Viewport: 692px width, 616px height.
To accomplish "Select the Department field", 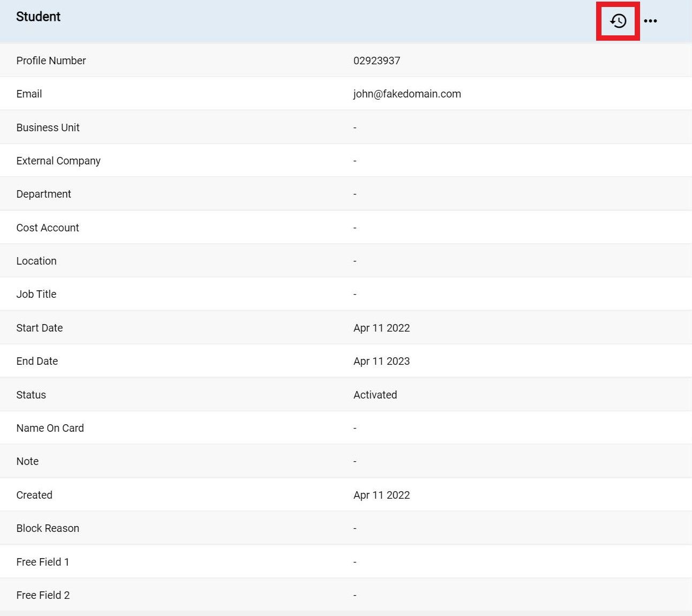I will click(355, 194).
